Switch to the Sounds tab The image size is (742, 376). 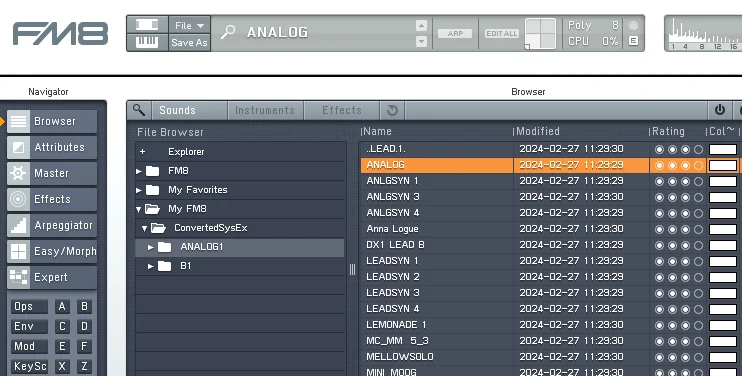(189, 111)
